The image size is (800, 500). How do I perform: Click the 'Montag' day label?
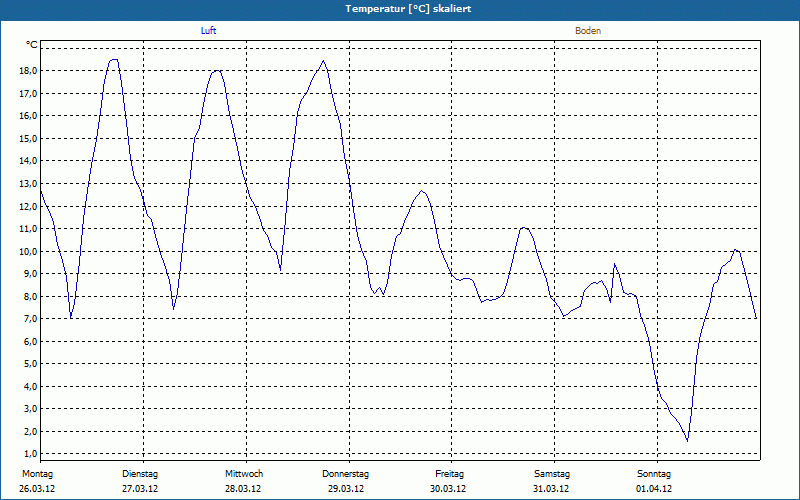(37, 474)
